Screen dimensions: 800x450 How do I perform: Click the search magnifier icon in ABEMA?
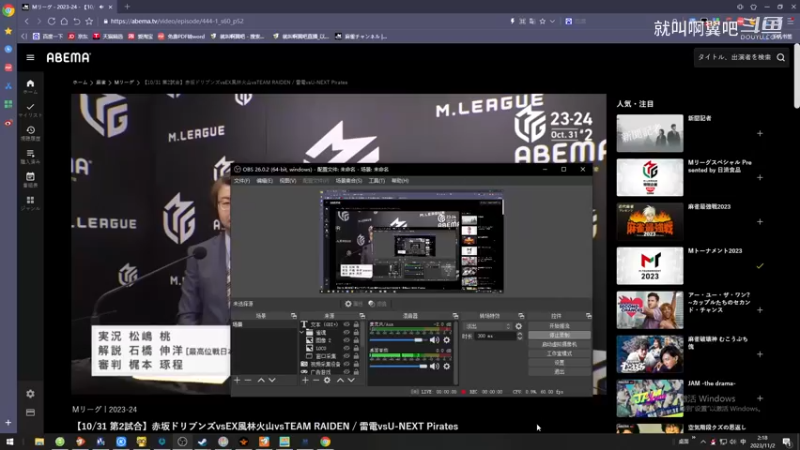point(781,58)
